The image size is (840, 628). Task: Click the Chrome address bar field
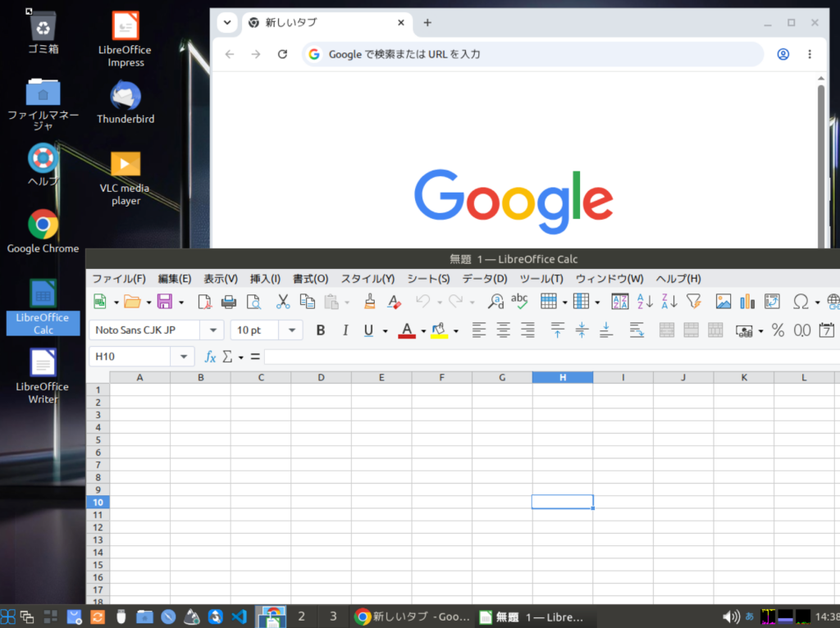(532, 54)
